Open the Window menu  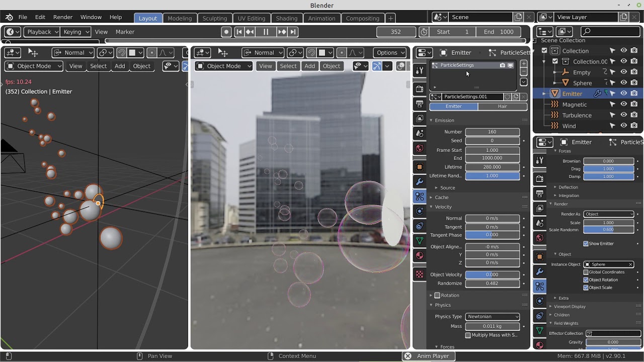(91, 17)
